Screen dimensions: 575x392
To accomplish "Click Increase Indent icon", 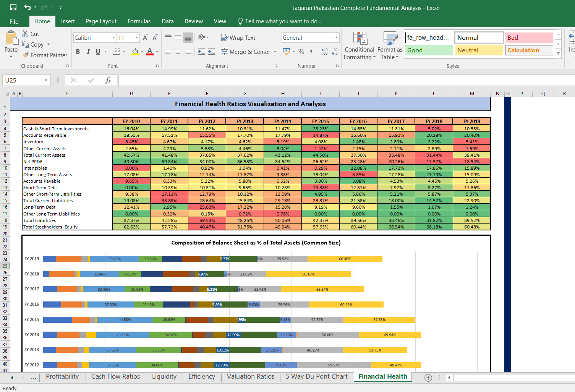I will tap(211, 52).
